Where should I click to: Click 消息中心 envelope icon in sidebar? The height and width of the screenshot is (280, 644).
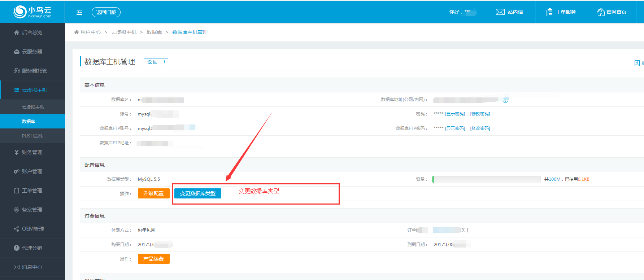click(x=17, y=267)
